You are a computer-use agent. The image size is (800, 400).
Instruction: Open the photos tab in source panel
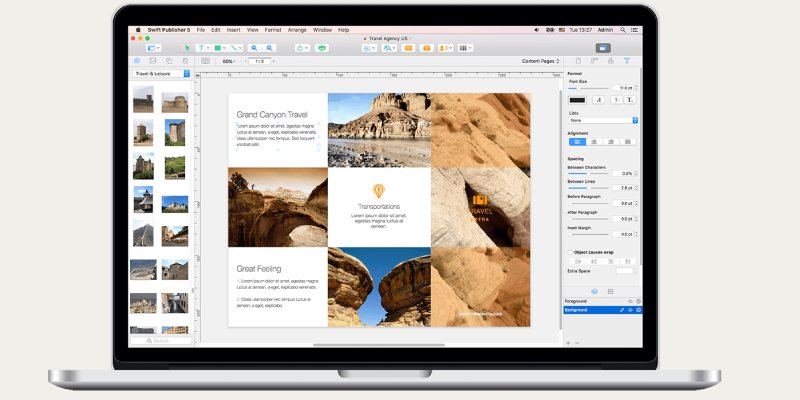coord(153,61)
